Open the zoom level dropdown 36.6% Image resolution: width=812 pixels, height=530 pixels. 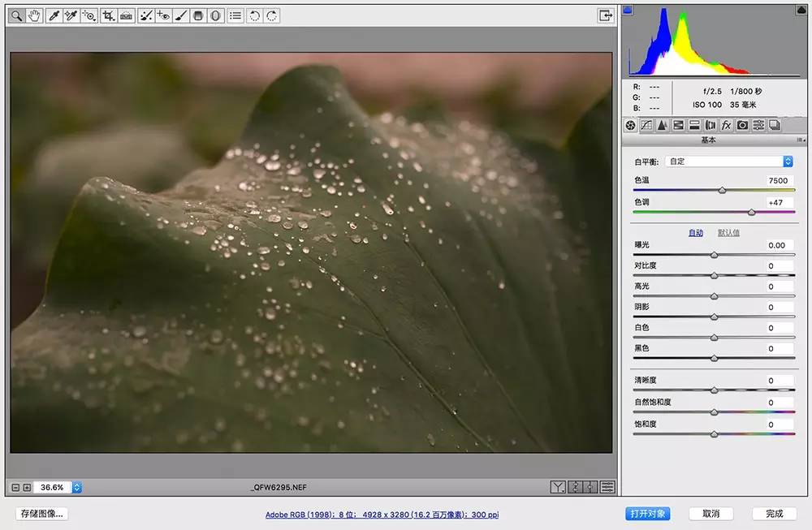point(77,488)
